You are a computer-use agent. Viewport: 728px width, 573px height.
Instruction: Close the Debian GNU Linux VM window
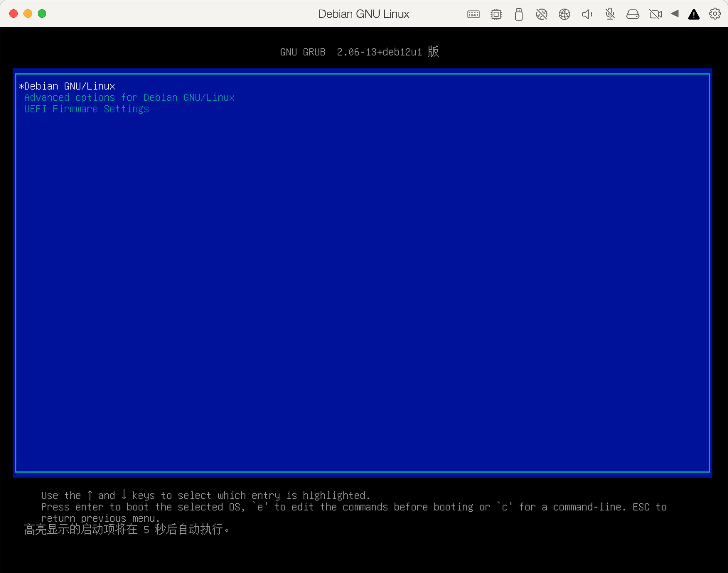tap(14, 14)
